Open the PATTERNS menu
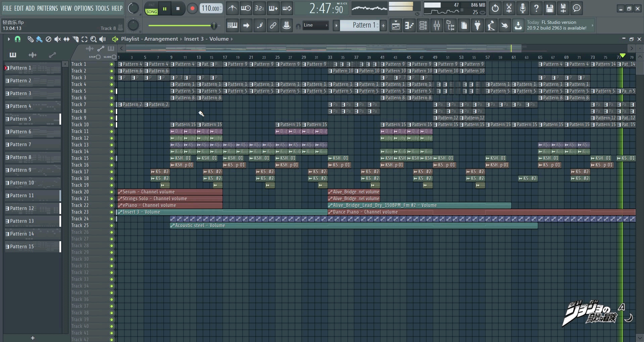 tap(47, 8)
